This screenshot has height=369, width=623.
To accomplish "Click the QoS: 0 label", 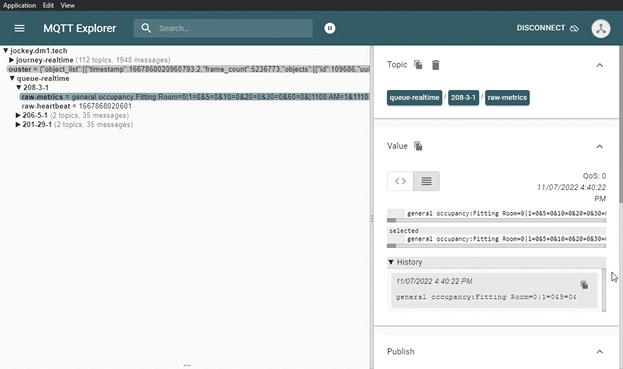I will click(594, 176).
